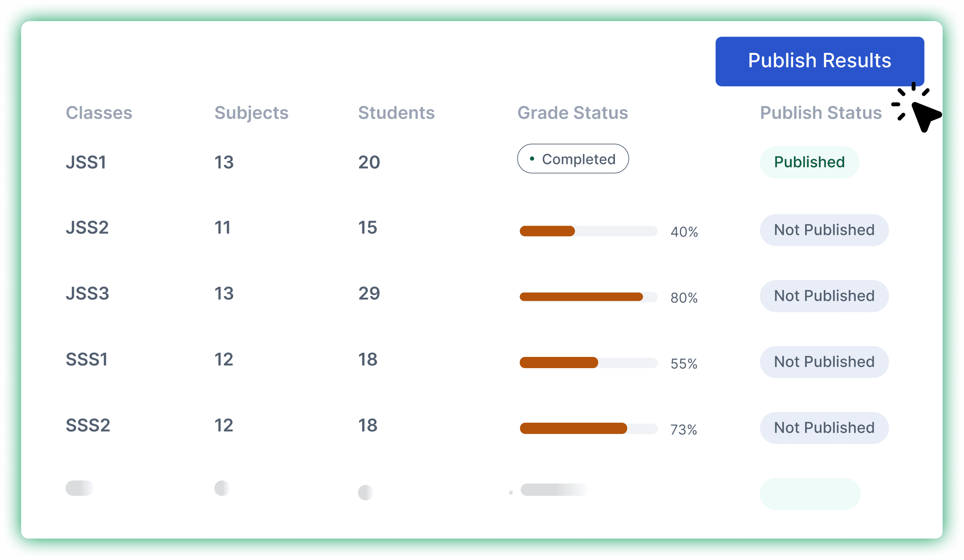Image resolution: width=964 pixels, height=560 pixels.
Task: Select the Subjects column header
Action: (x=251, y=112)
